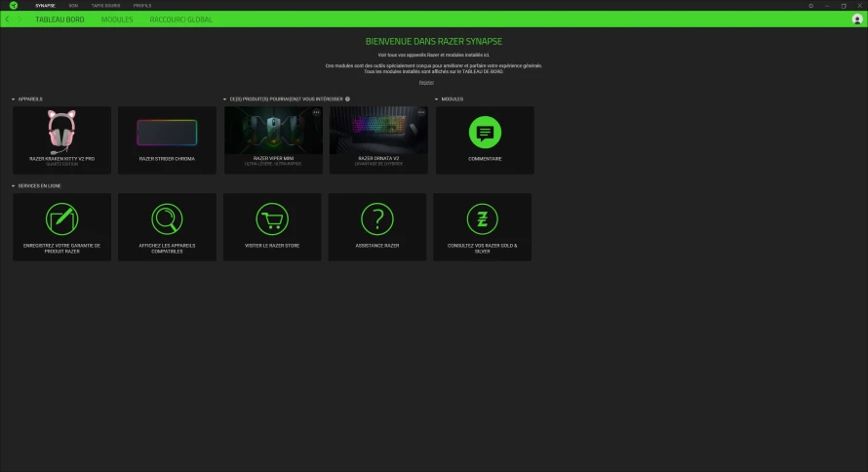Screen dimensions: 868x472
Task: Click the Razer Gold & Silver icon
Action: coord(482,219)
